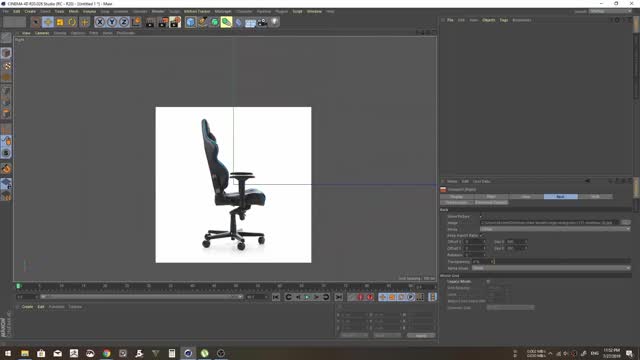Select the Scale tool in top toolbar
This screenshot has height=360, width=640.
(x=60, y=22)
